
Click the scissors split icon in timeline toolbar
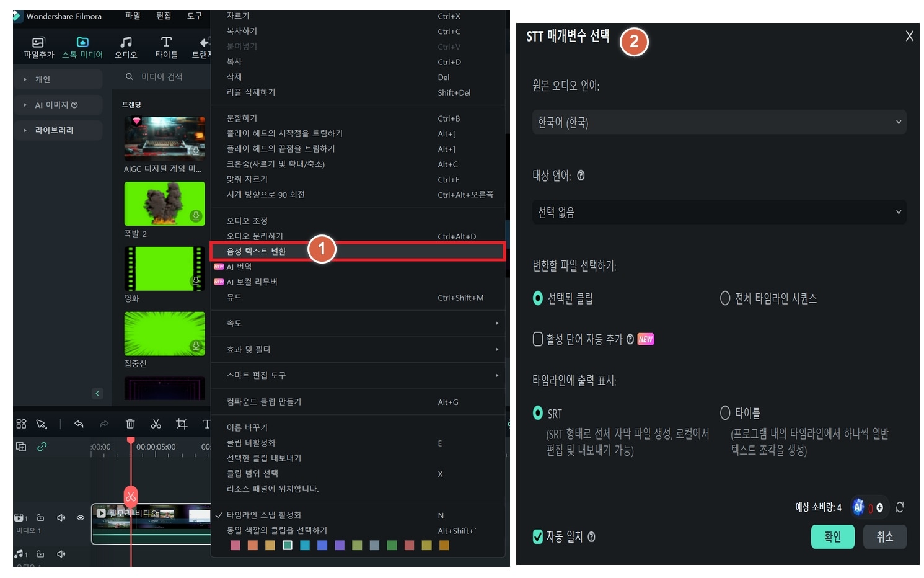pyautogui.click(x=156, y=424)
